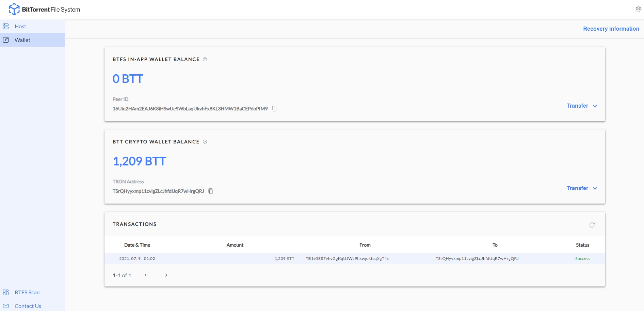Copy the Peer ID to clipboard
Viewport: 644px width, 311px height.
coord(274,109)
